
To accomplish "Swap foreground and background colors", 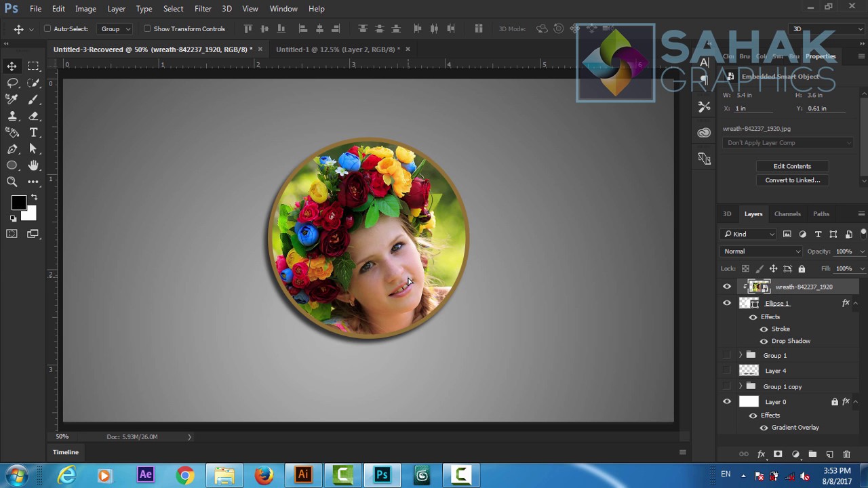I will tap(34, 197).
